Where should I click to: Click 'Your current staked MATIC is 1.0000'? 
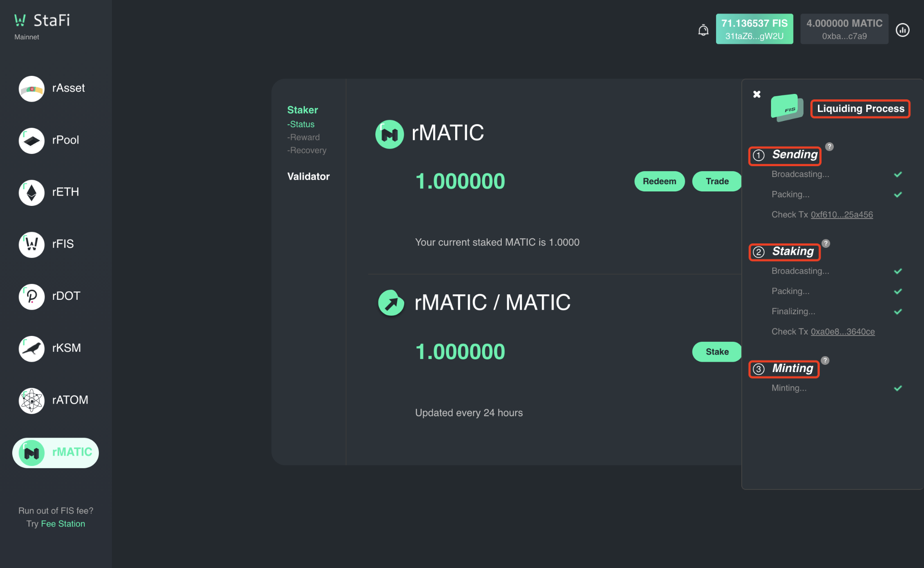pos(497,242)
